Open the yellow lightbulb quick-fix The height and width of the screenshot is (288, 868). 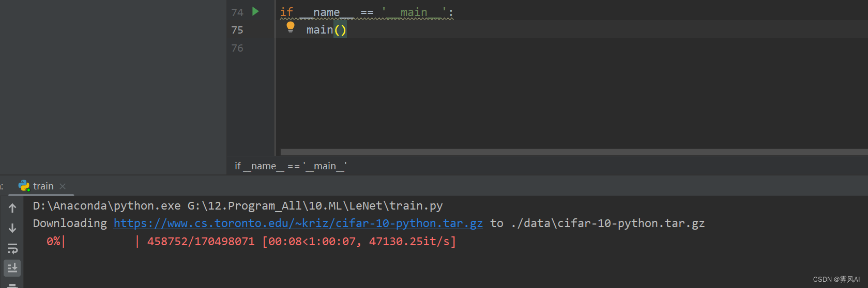291,27
